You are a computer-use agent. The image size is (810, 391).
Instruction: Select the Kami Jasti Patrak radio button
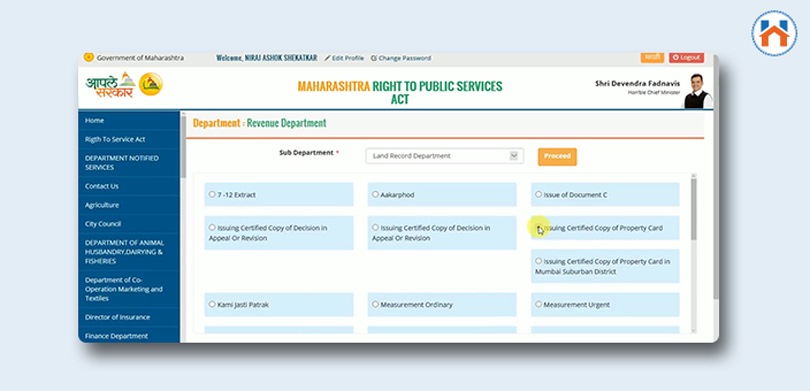tap(212, 304)
